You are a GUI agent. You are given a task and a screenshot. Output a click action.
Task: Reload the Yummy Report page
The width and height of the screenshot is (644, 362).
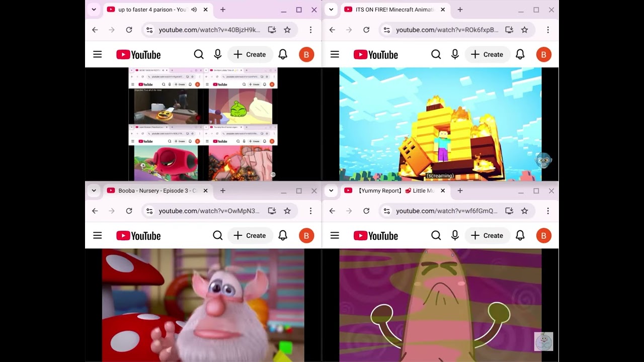point(366,211)
